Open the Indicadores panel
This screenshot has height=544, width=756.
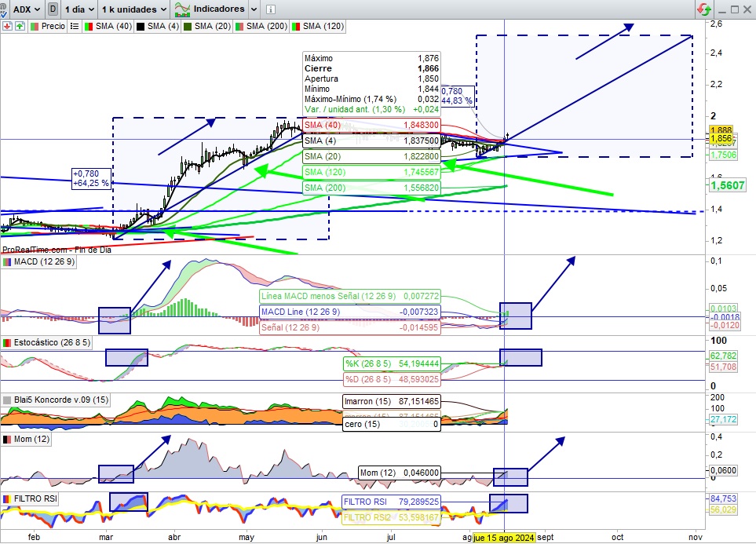(x=210, y=9)
